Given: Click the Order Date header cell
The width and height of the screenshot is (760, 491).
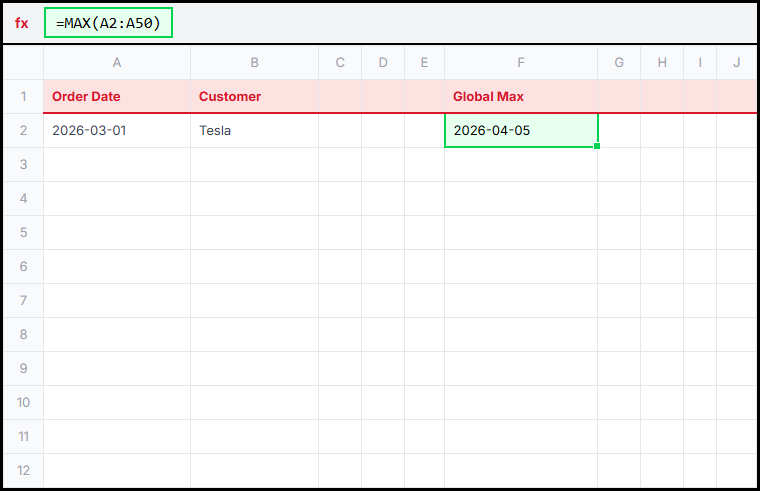Looking at the screenshot, I should click(x=117, y=97).
